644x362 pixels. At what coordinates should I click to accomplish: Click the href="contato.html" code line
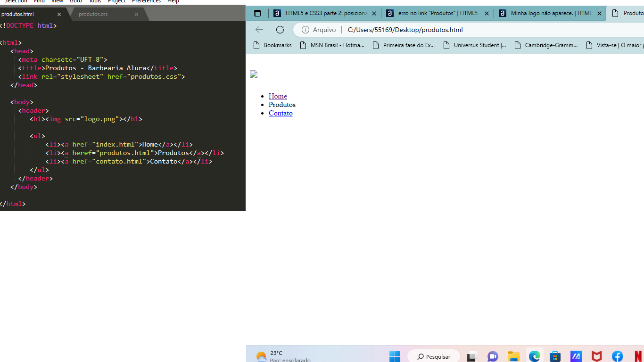pyautogui.click(x=129, y=161)
